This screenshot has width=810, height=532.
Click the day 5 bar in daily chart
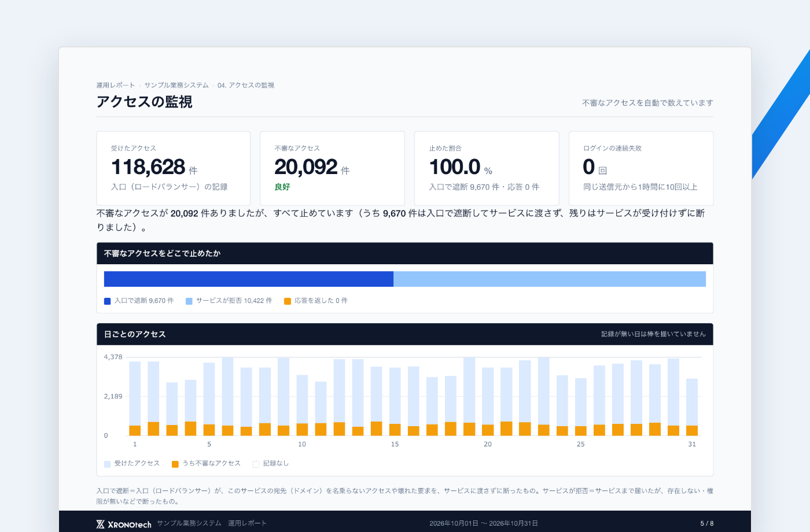click(x=209, y=399)
